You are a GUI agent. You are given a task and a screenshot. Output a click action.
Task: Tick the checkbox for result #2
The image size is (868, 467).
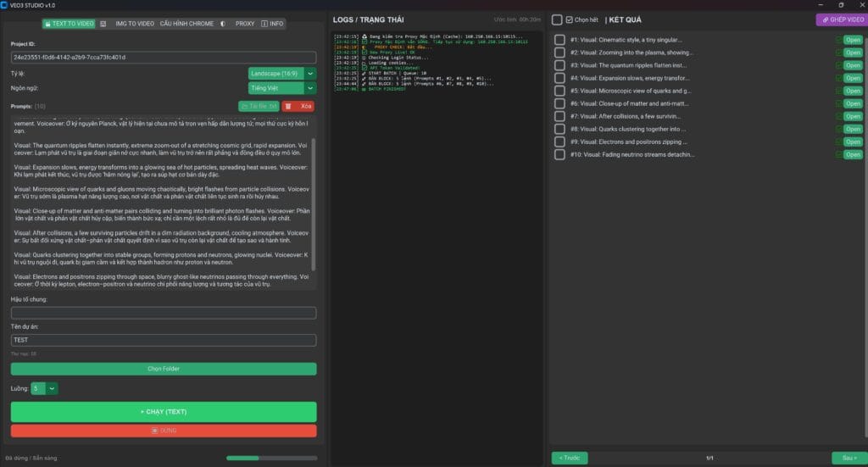[x=559, y=53]
